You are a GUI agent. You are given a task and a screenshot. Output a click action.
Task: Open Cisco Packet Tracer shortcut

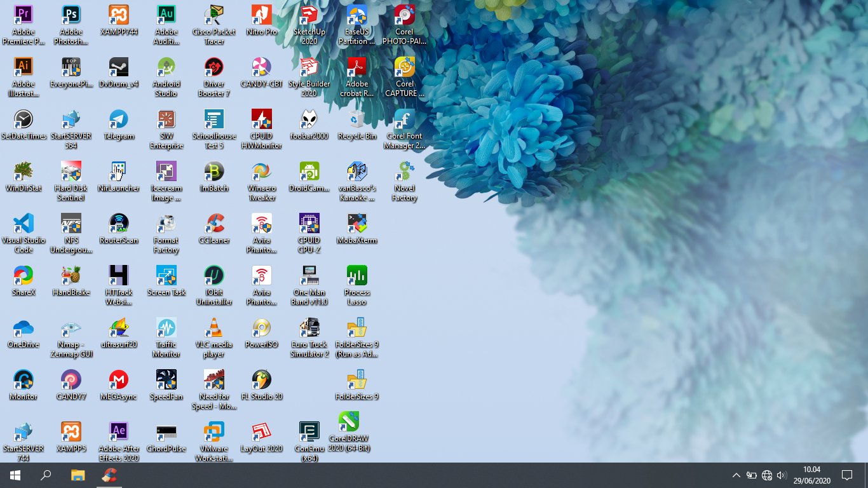pos(214,24)
